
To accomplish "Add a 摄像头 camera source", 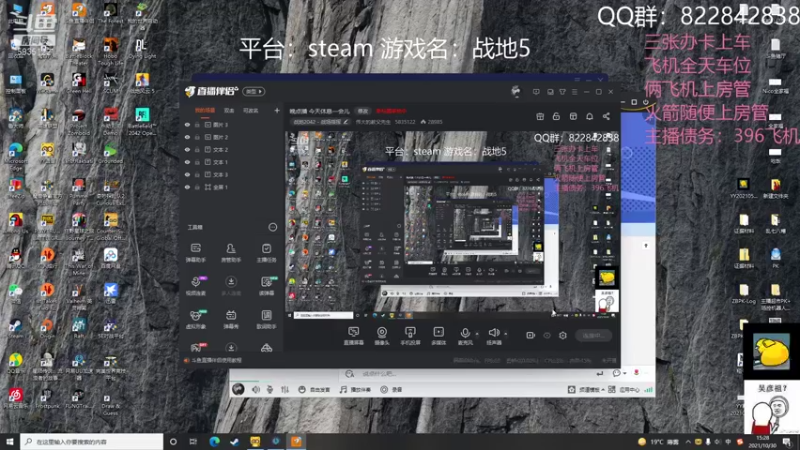I will (x=382, y=336).
